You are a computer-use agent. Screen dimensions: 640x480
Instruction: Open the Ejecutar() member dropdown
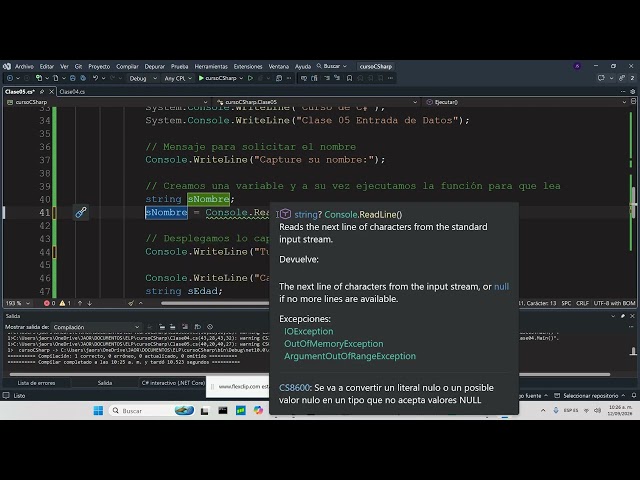click(x=526, y=102)
